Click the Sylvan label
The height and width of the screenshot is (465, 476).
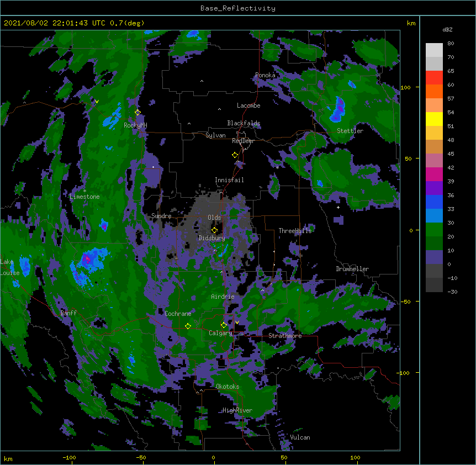215,135
